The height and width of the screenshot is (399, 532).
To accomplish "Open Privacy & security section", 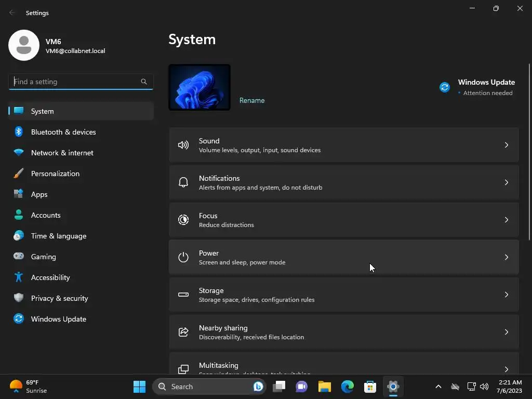I will (x=81, y=298).
